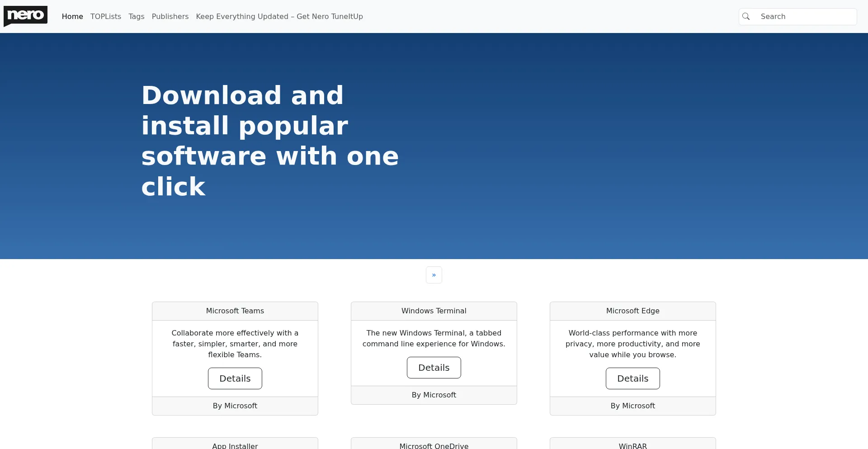This screenshot has width=868, height=449.
Task: Click "By Microsoft" under Microsoft Edge
Action: pyautogui.click(x=633, y=406)
